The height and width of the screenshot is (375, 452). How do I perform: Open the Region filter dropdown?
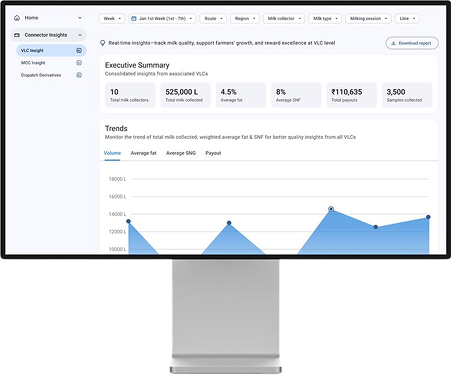tap(245, 18)
